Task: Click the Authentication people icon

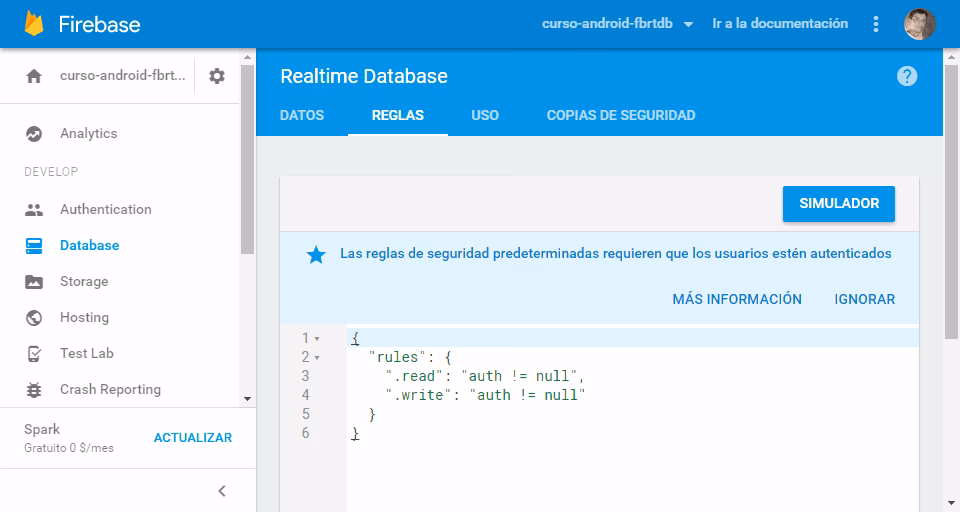Action: (x=34, y=209)
